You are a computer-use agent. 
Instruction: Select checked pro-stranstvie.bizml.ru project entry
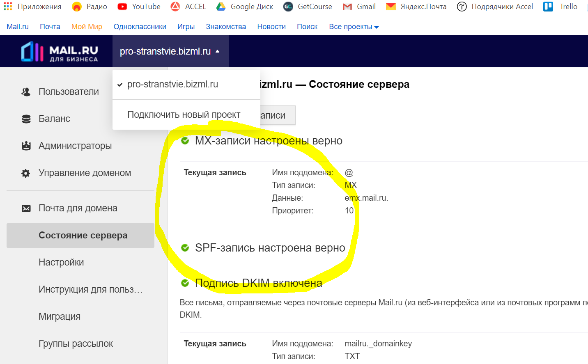point(172,85)
